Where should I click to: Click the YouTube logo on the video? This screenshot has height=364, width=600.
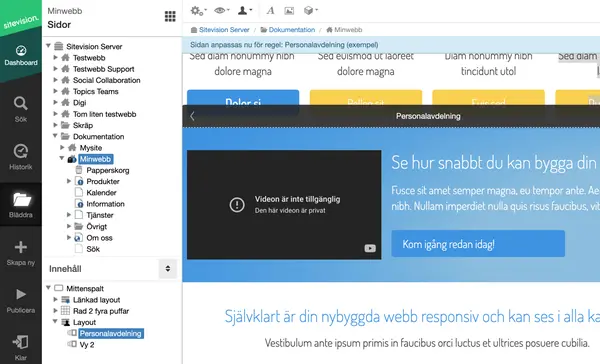(370, 248)
